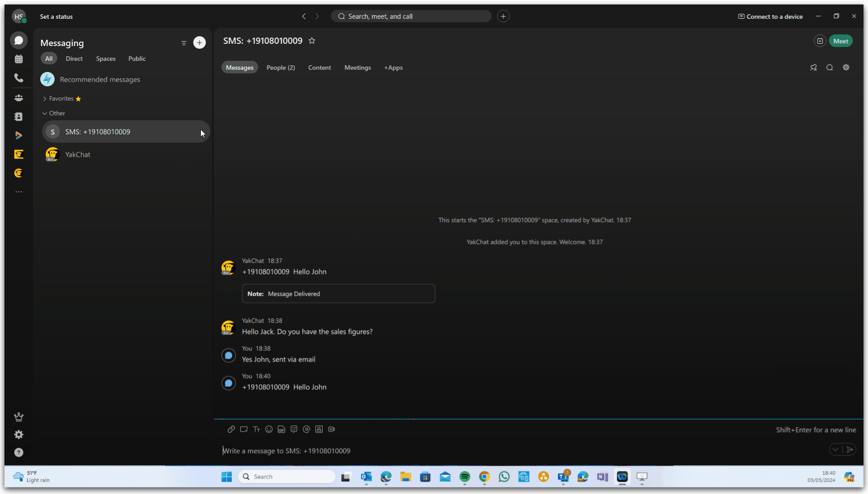
Task: Toggle text formatting with the Tt icon
Action: 256,429
